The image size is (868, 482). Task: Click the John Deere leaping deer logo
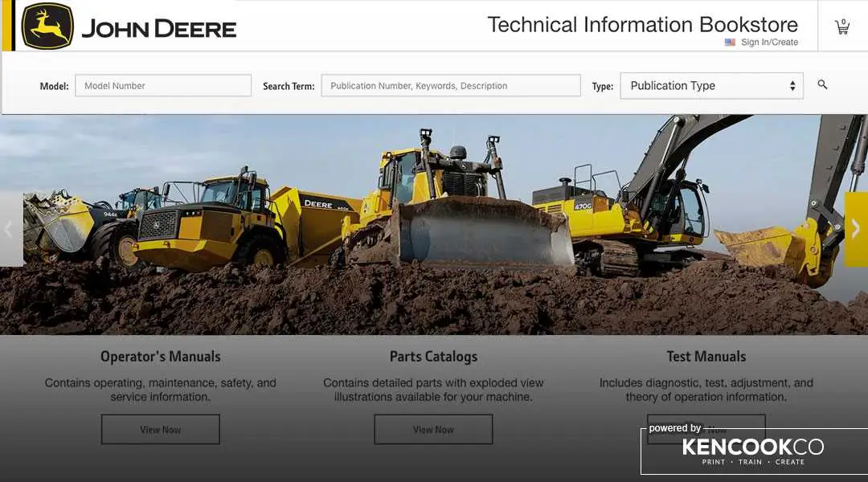(x=47, y=26)
